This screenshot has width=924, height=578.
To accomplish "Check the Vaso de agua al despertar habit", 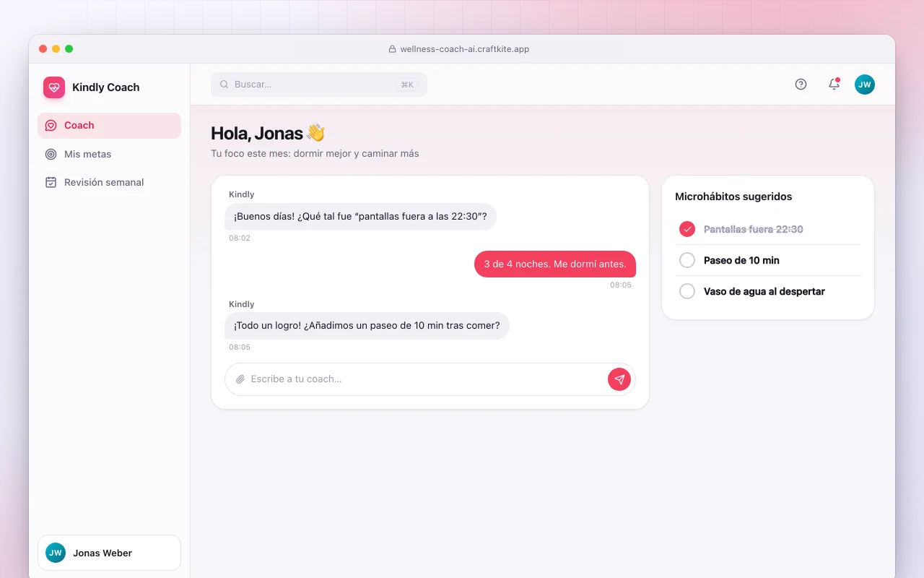I will (x=687, y=291).
